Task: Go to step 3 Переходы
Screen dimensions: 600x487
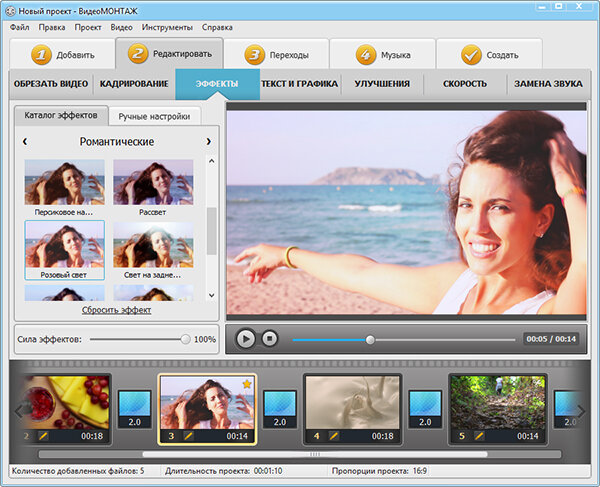Action: (276, 55)
